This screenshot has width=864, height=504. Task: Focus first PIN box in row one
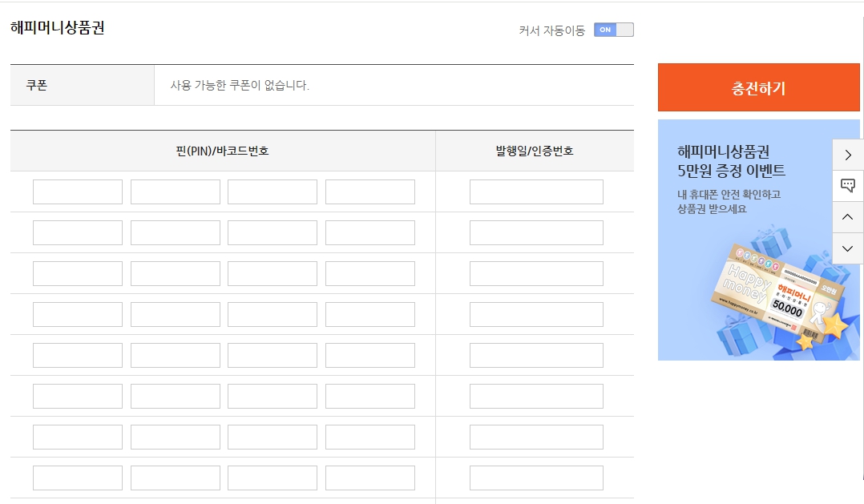click(x=78, y=192)
